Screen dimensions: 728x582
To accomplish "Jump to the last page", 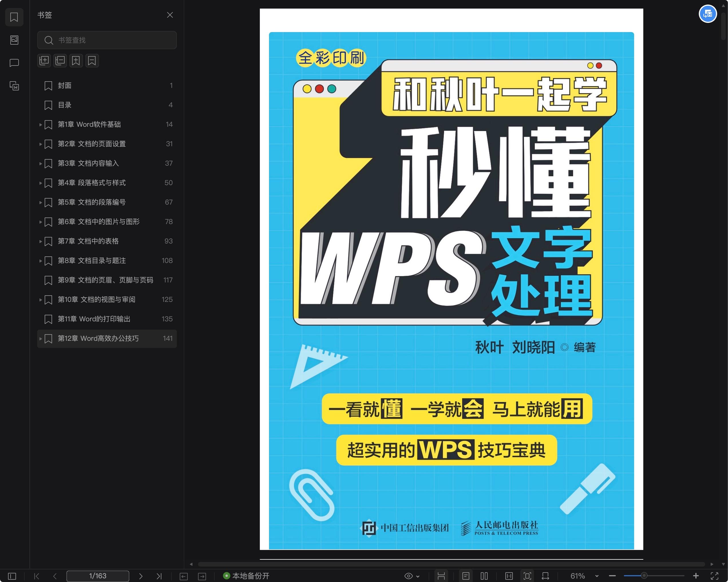I will pyautogui.click(x=159, y=576).
